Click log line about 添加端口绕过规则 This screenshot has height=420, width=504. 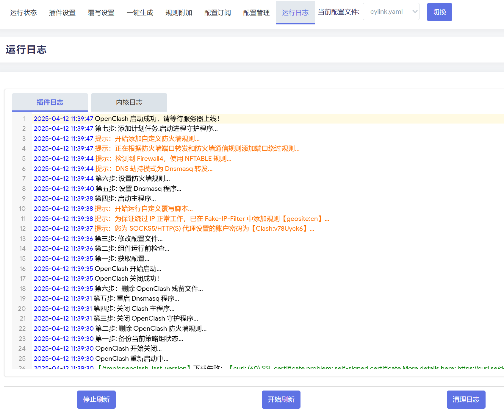pyautogui.click(x=167, y=149)
